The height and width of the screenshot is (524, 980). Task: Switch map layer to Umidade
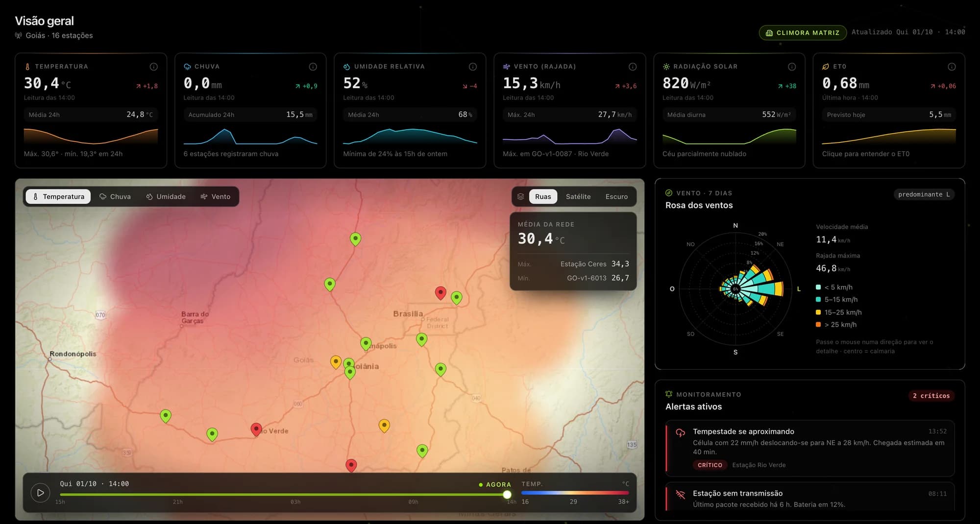pyautogui.click(x=166, y=196)
